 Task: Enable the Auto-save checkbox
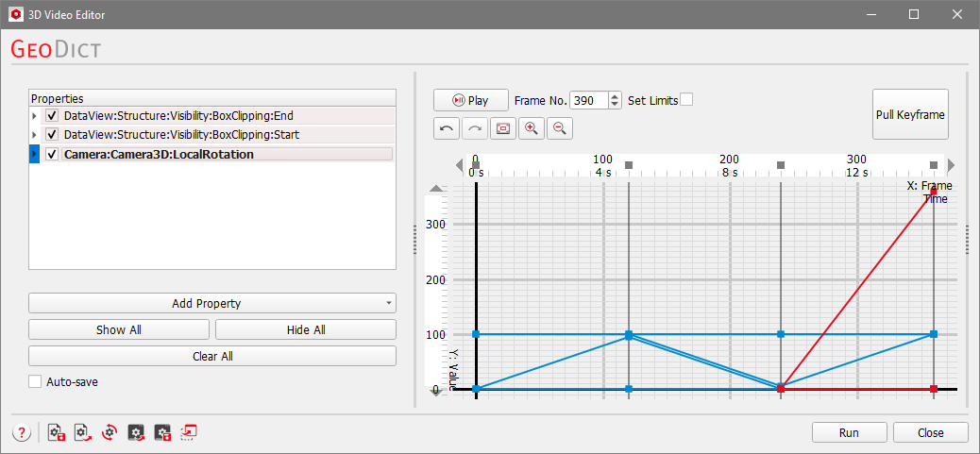36,382
